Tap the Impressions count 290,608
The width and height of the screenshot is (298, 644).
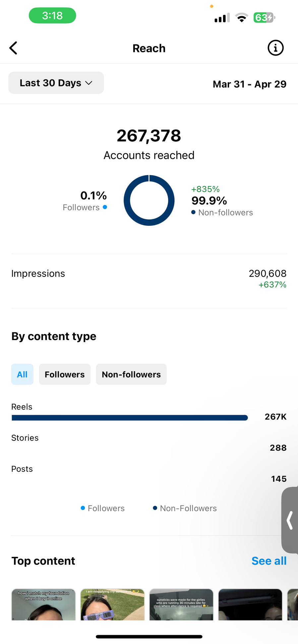(x=268, y=273)
